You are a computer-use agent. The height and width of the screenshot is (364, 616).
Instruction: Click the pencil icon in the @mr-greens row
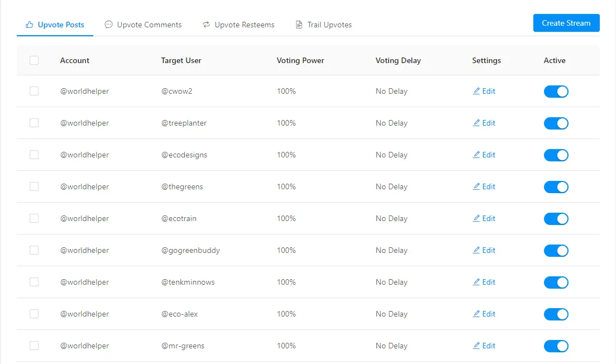[476, 346]
